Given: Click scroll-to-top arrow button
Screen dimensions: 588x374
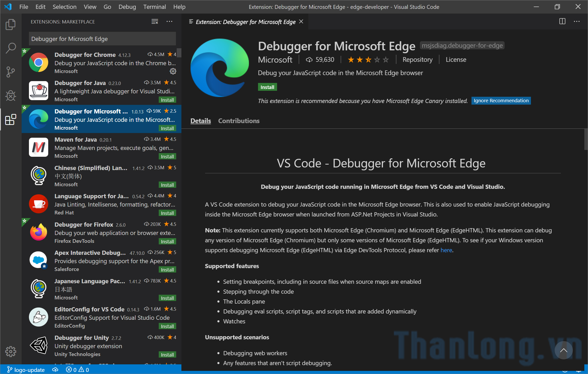Looking at the screenshot, I should (563, 350).
